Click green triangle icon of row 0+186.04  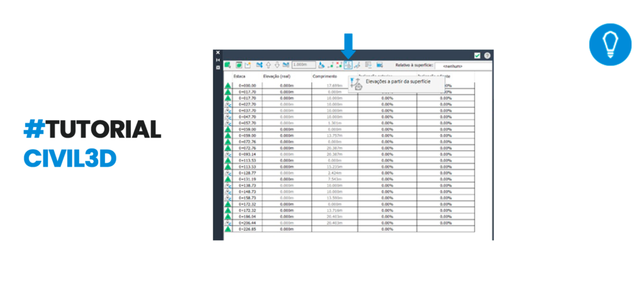point(228,216)
